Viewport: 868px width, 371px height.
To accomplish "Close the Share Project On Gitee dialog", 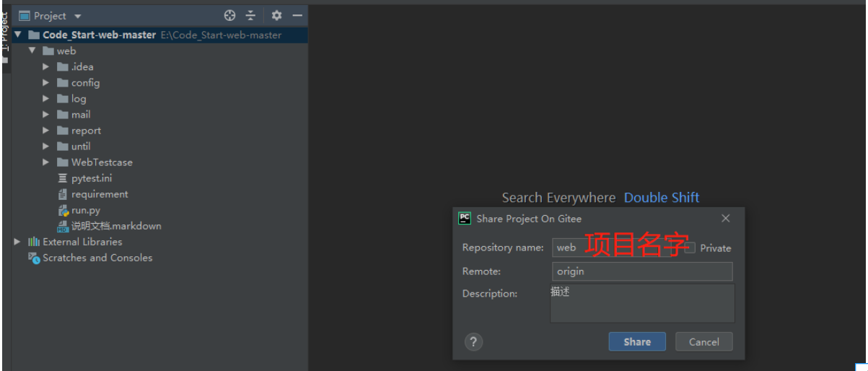I will tap(726, 218).
